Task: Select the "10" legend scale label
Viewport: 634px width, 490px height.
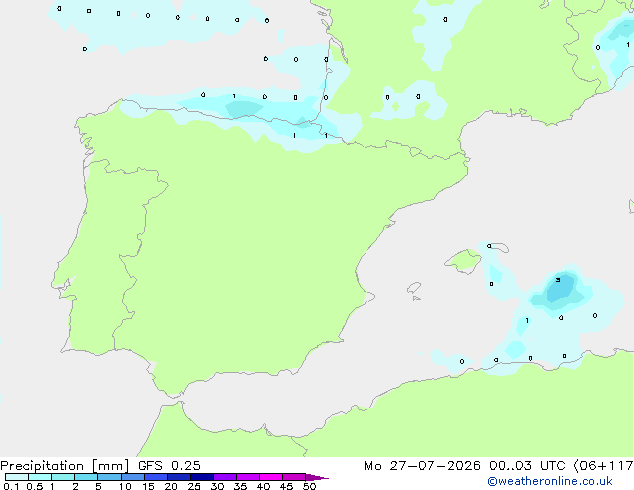Action: click(x=125, y=486)
